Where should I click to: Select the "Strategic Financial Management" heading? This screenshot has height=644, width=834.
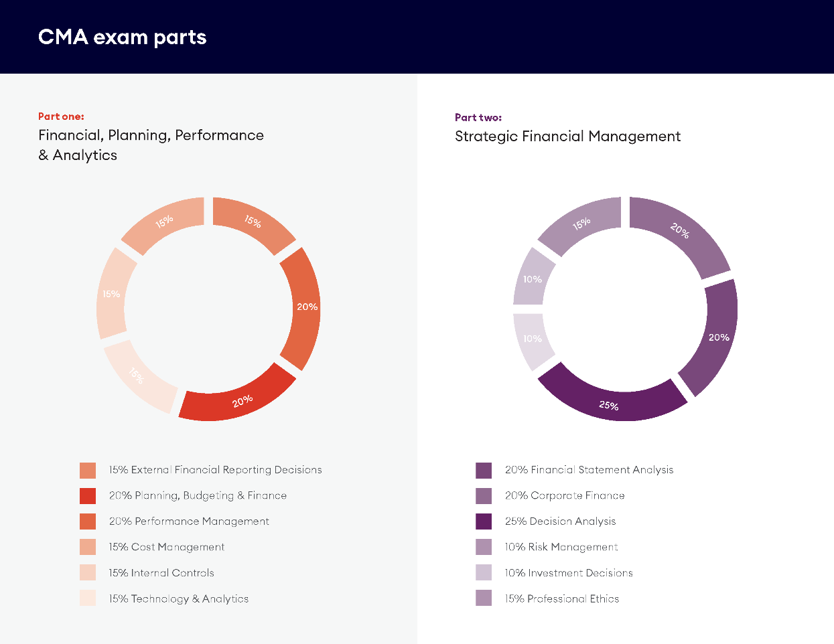click(567, 137)
